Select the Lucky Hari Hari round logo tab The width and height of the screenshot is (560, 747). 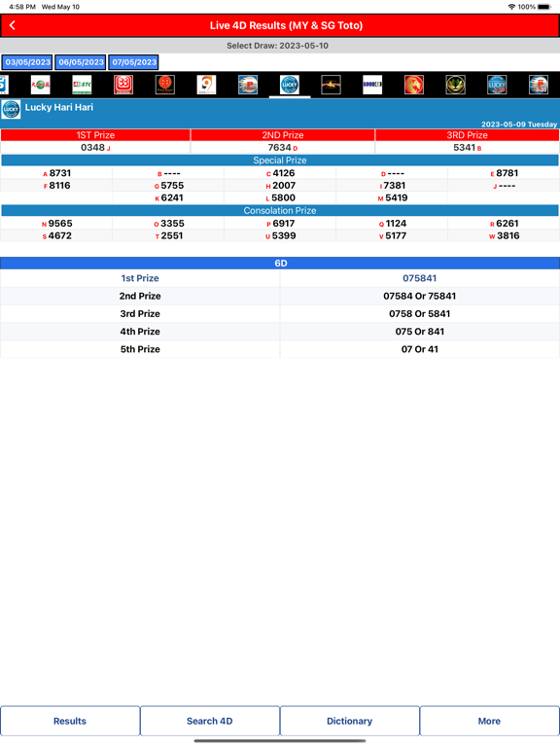point(290,85)
